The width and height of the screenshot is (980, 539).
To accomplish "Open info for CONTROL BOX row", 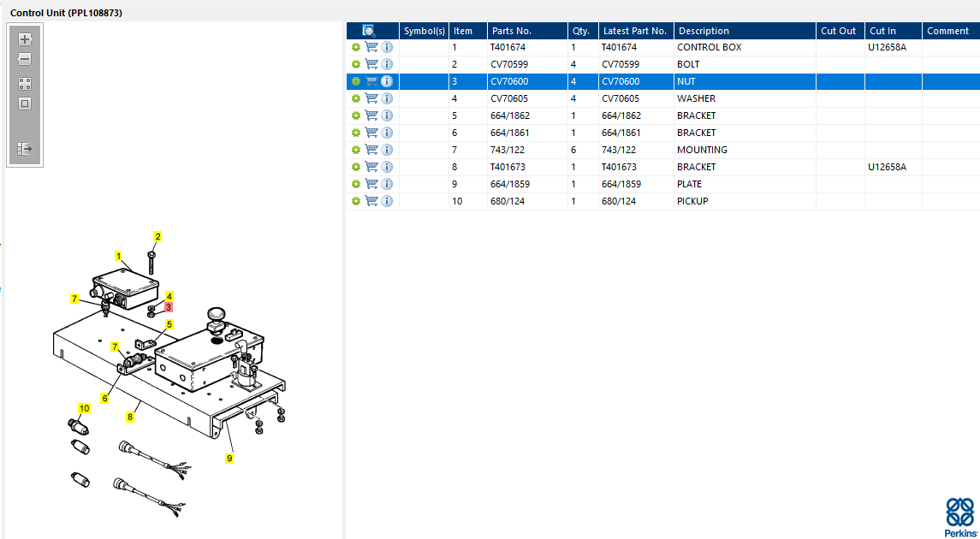I will click(x=387, y=47).
